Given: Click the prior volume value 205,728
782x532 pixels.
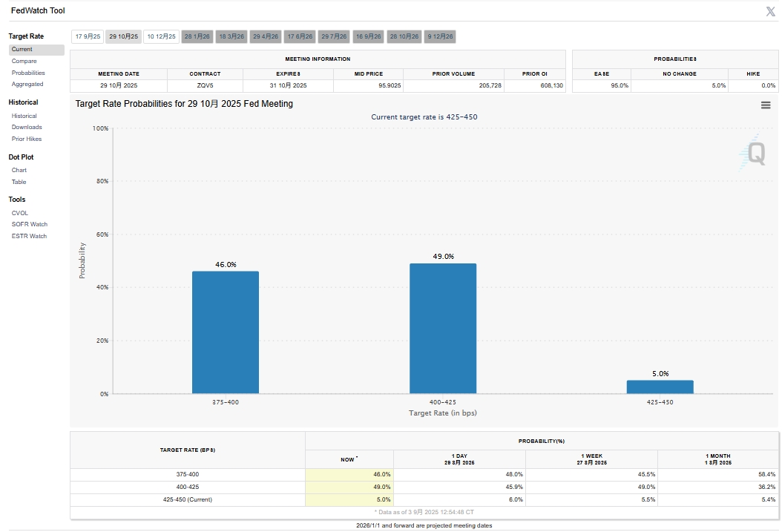Looking at the screenshot, I should [490, 86].
